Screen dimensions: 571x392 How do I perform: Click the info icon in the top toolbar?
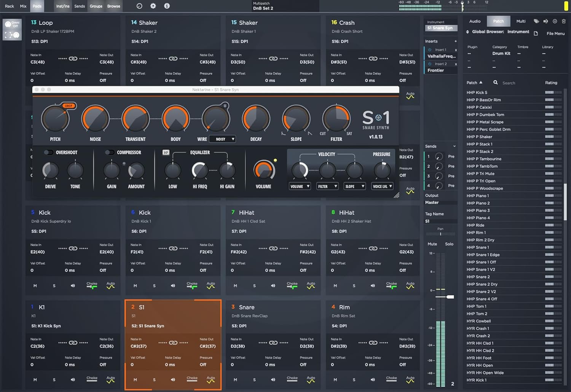click(166, 6)
